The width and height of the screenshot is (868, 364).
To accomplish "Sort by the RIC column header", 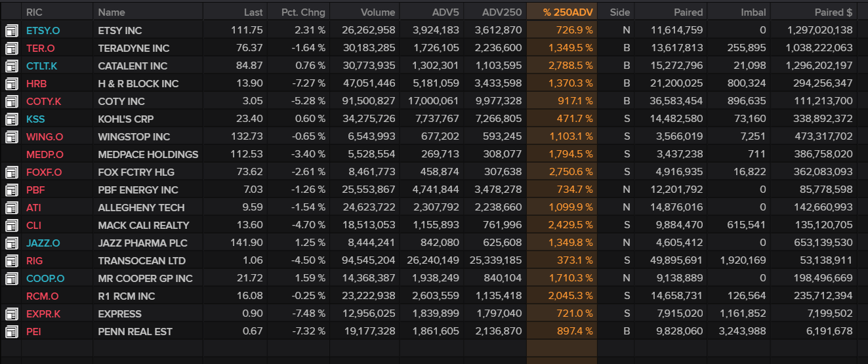I will pyautogui.click(x=34, y=12).
